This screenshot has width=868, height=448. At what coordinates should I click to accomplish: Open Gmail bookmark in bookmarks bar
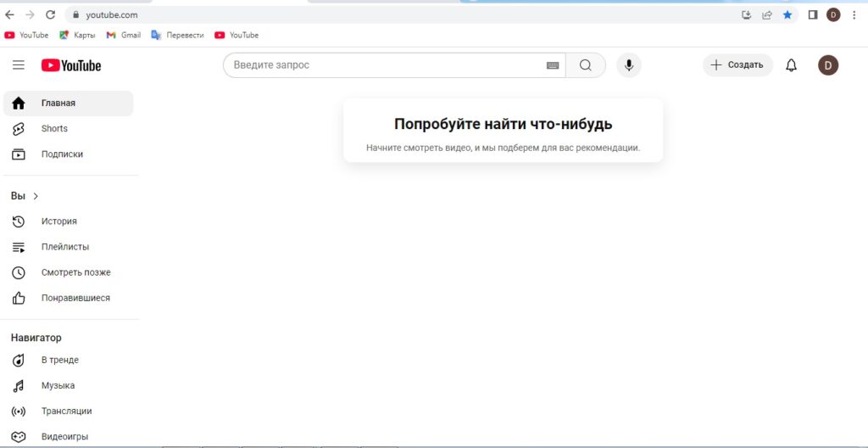[x=124, y=35]
